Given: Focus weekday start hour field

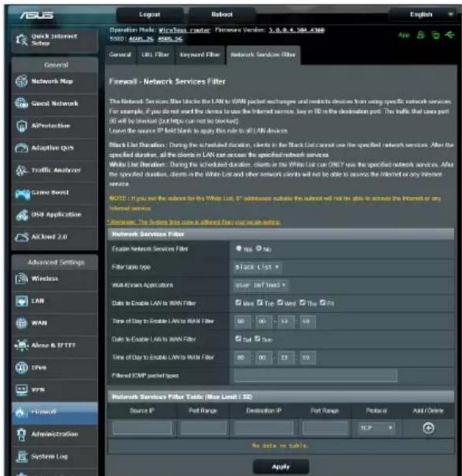Looking at the screenshot, I should (243, 321).
